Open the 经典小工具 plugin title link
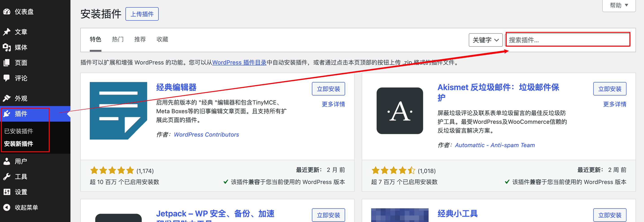This screenshot has height=222, width=644. coord(458,213)
